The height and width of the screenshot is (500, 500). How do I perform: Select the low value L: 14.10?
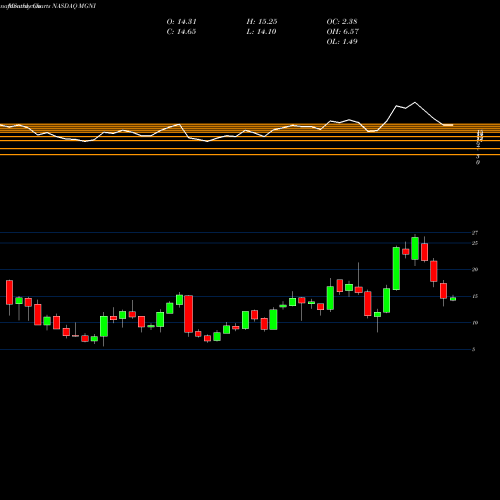coord(262,32)
